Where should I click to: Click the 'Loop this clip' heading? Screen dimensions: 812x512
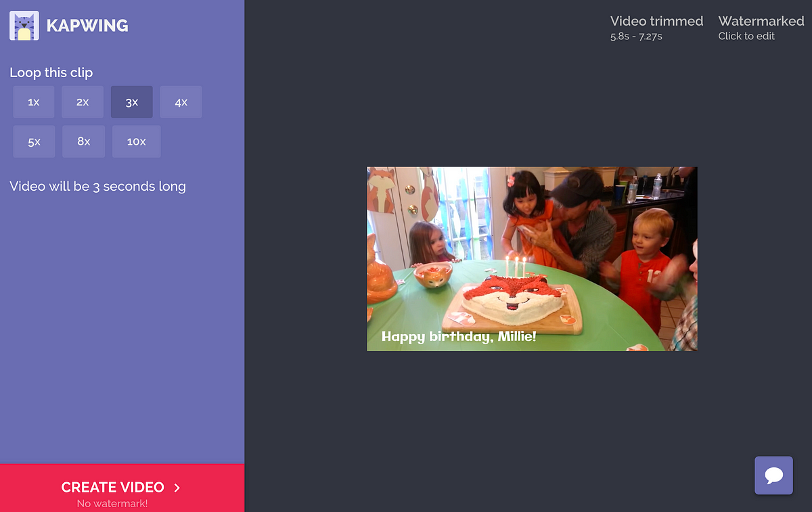(51, 72)
